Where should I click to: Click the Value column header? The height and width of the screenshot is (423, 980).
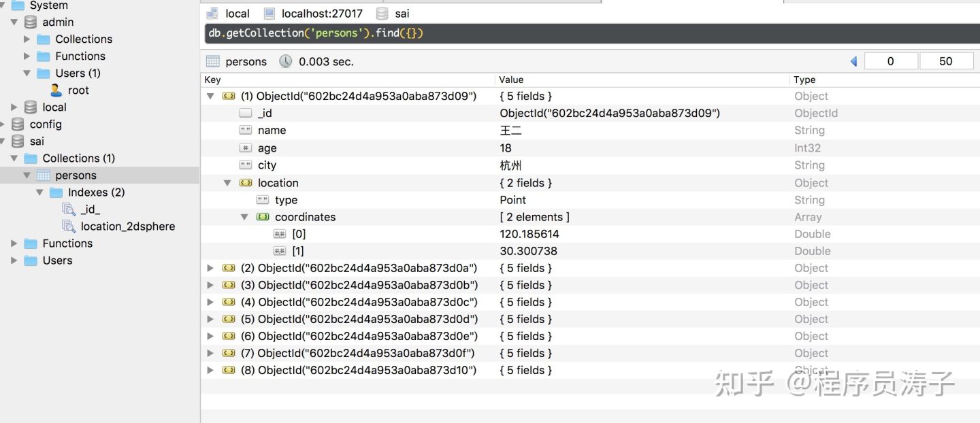tap(511, 80)
